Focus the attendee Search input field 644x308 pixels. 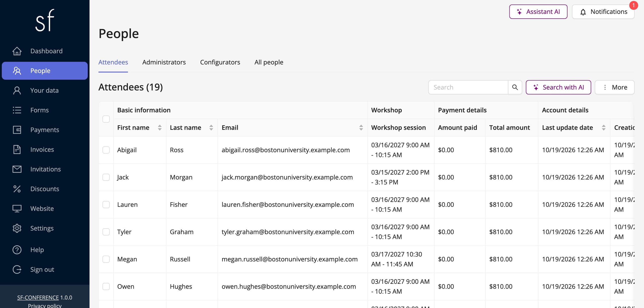click(468, 87)
